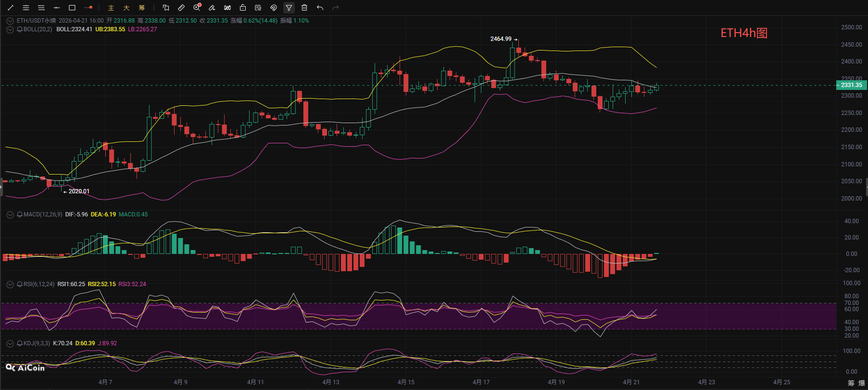Lock drawings with the padlock icon
Screen dimensions: 868x390
coord(243,8)
